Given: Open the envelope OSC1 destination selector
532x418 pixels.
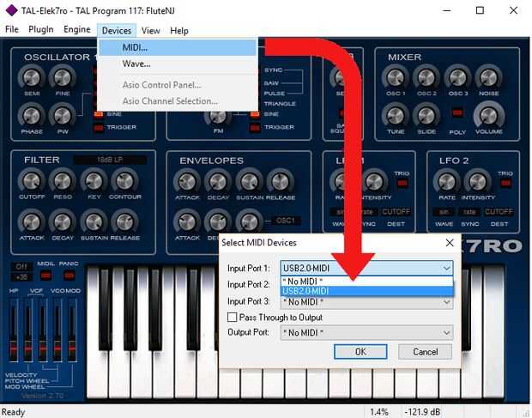Looking at the screenshot, I should point(285,221).
